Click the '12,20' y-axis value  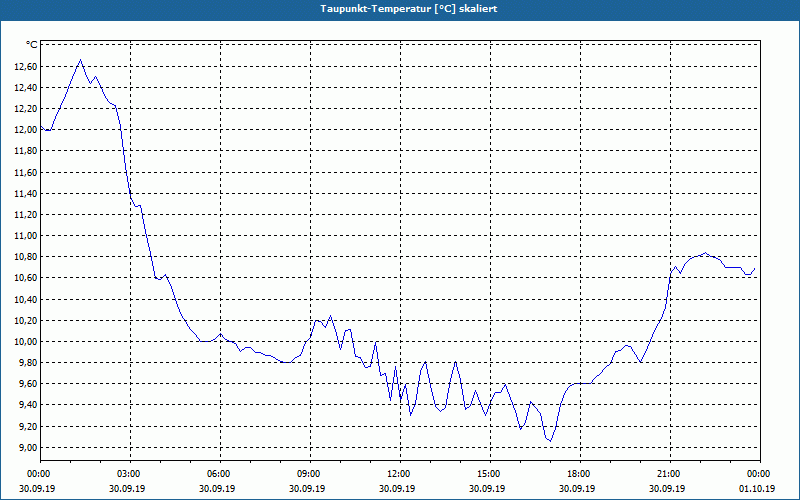click(x=26, y=109)
